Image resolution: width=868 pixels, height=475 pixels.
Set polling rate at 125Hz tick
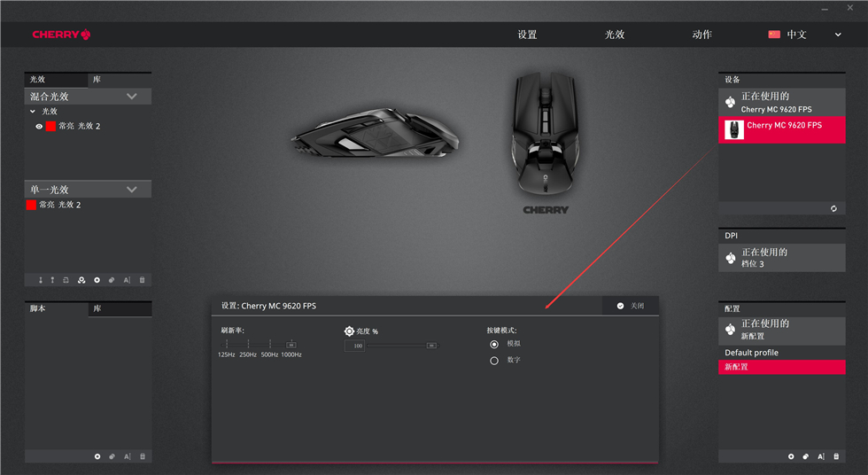click(x=227, y=345)
